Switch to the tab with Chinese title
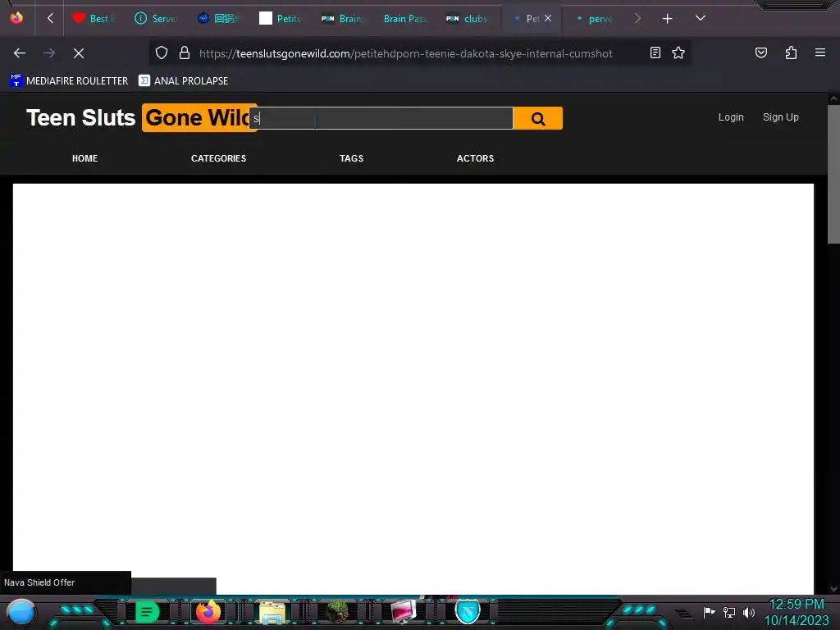This screenshot has width=840, height=630. [x=218, y=18]
